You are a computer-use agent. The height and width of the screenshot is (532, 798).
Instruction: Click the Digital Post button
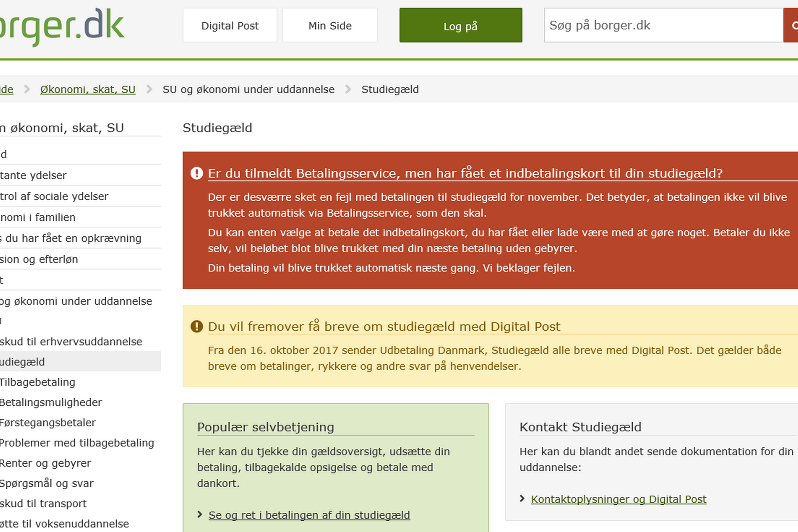(230, 25)
